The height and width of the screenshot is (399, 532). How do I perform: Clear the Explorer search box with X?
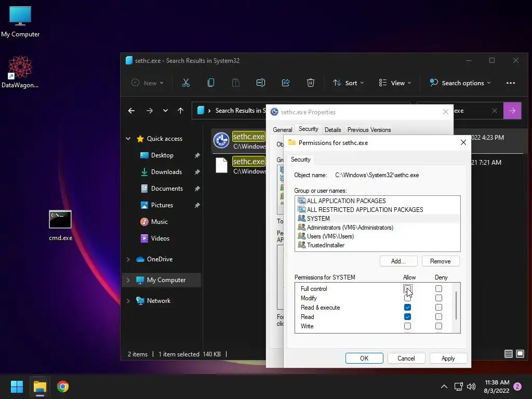point(495,111)
